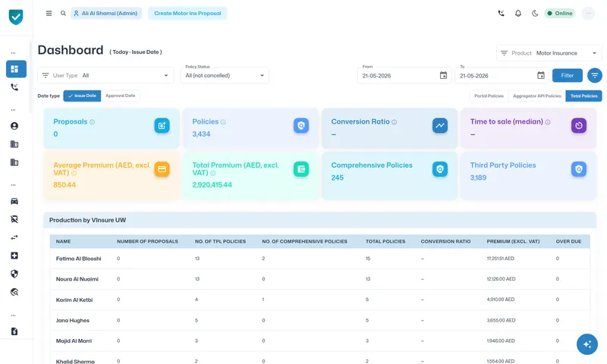Click the round filter options button
The image size is (607, 364).
point(595,75)
